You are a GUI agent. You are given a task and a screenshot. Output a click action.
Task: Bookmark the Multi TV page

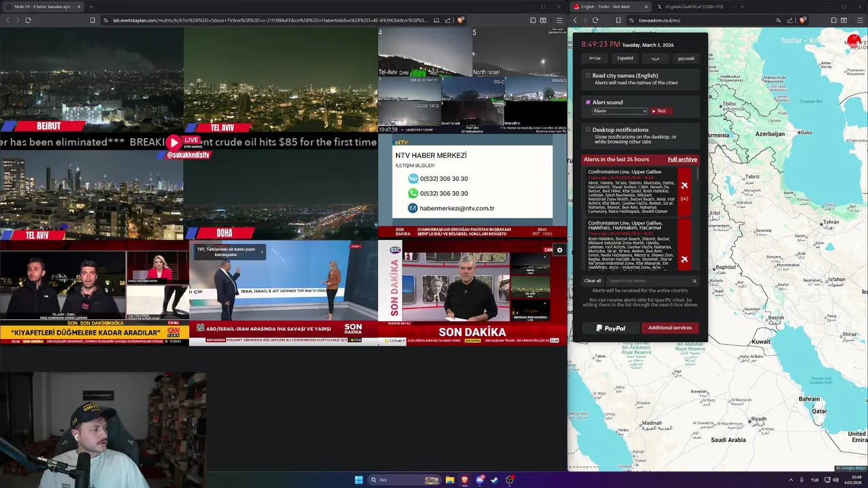(92, 20)
